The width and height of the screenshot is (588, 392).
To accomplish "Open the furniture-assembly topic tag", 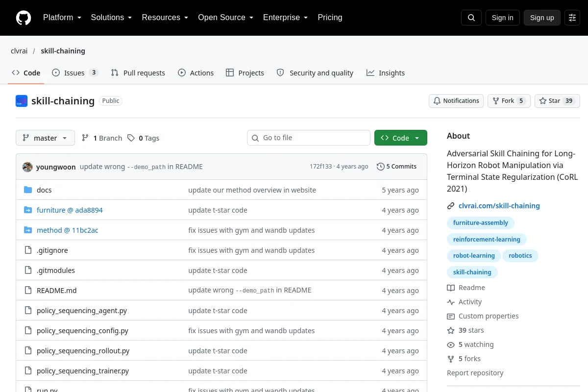I will click(x=481, y=223).
